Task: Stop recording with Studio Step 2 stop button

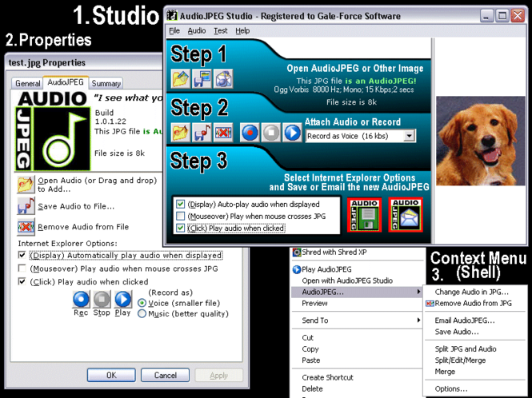Action: (271, 133)
